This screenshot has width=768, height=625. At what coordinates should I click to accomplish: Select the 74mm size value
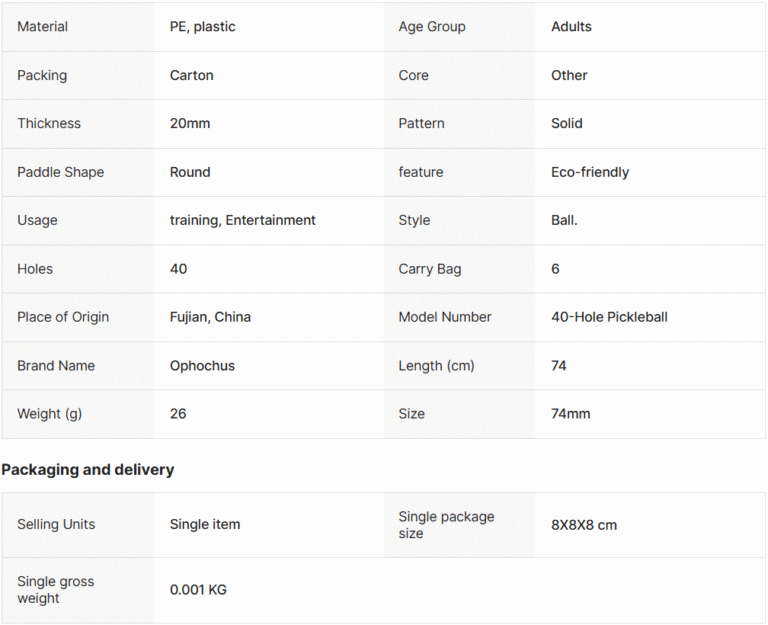pyautogui.click(x=570, y=414)
